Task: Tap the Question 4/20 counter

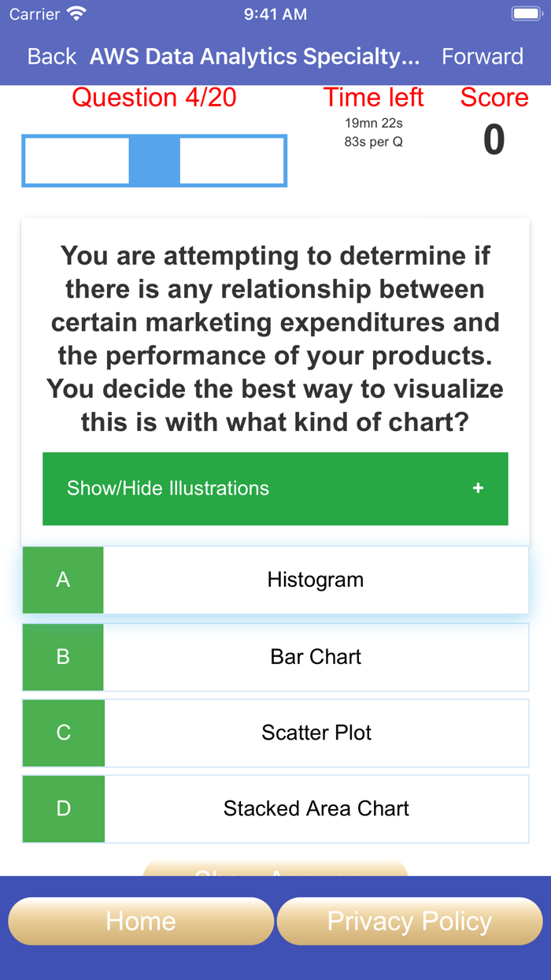Action: [153, 97]
